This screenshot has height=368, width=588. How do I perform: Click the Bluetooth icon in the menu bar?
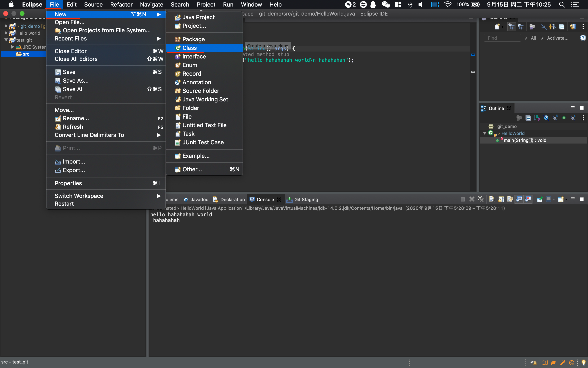[x=410, y=4]
